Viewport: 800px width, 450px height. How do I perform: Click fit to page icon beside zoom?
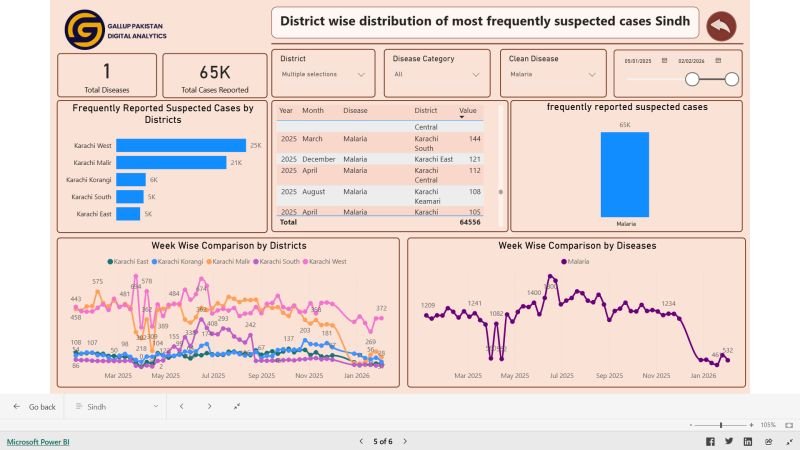pyautogui.click(x=782, y=425)
